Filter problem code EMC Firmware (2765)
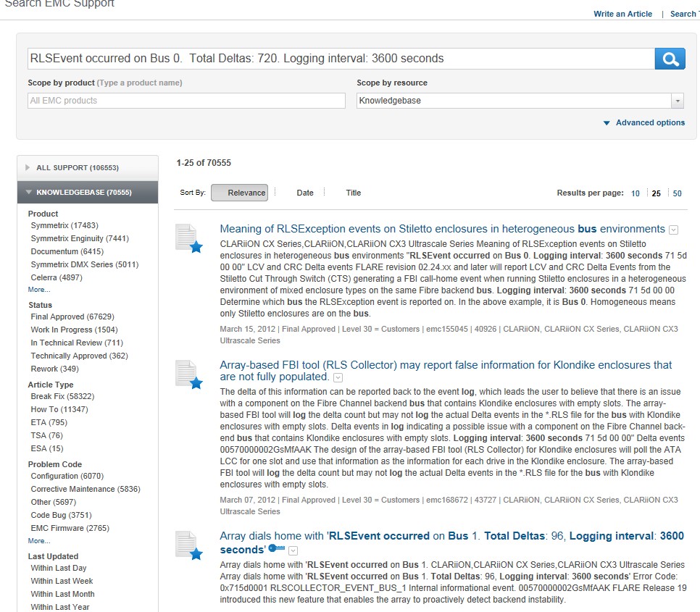700x612 pixels. tap(70, 528)
